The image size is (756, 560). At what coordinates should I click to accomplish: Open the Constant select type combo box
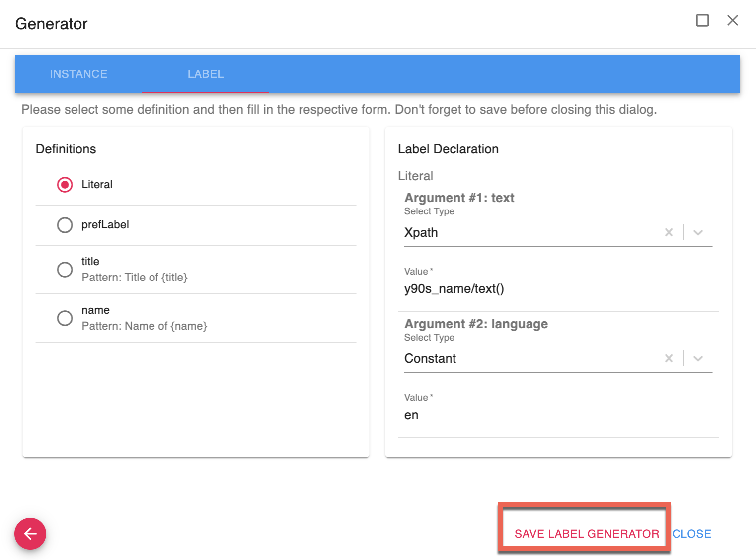[527, 358]
